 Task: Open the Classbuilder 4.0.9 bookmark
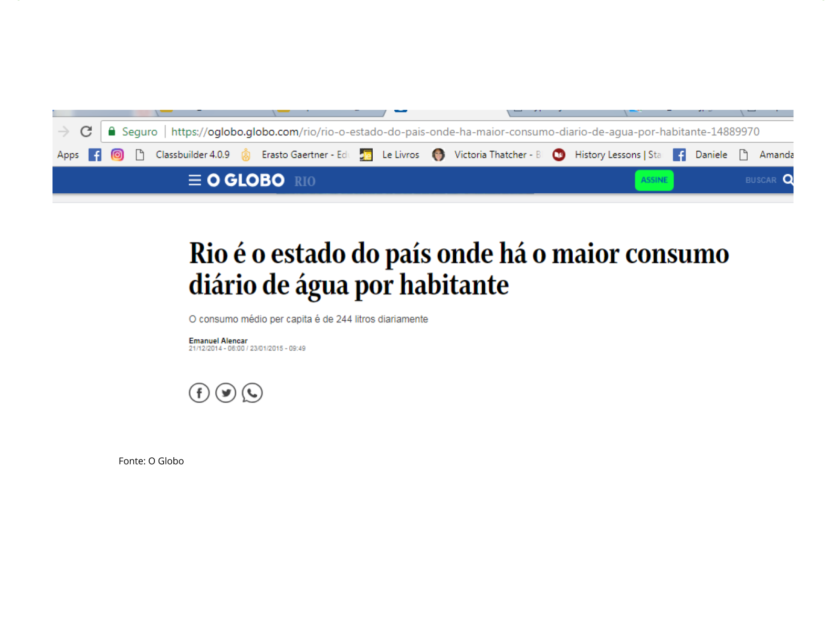[192, 155]
